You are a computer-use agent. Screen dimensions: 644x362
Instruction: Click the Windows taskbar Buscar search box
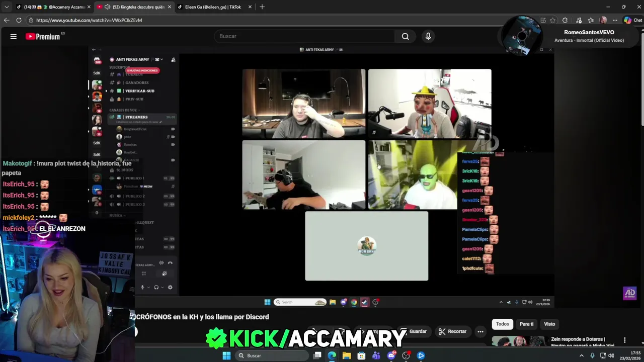271,356
